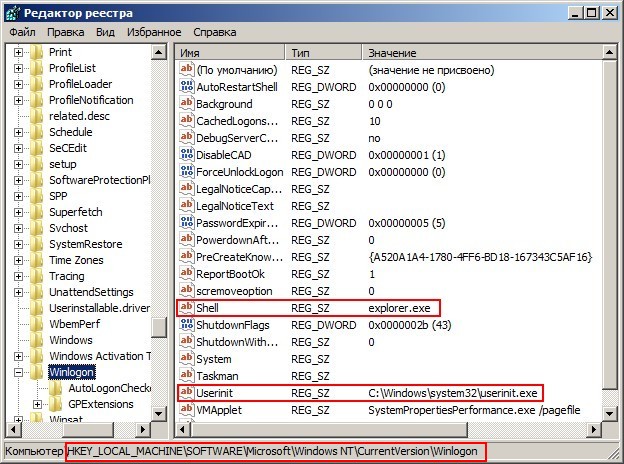Select the Time Zones key
624x464 pixels.
tap(75, 260)
